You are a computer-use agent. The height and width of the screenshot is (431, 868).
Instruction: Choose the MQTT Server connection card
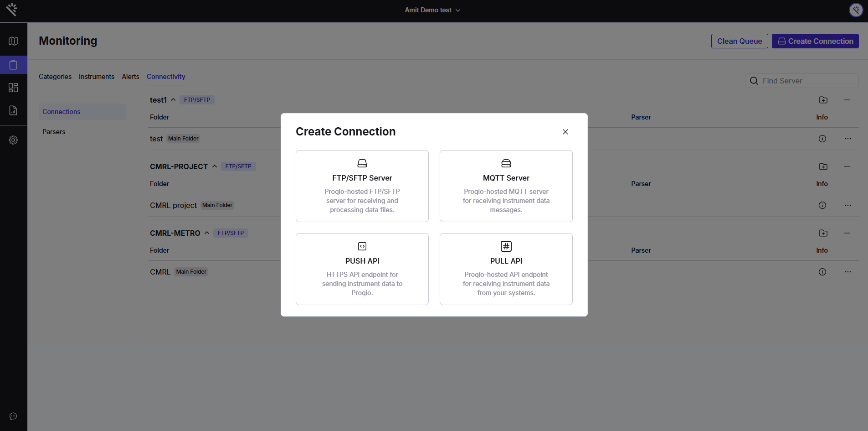[x=506, y=186]
